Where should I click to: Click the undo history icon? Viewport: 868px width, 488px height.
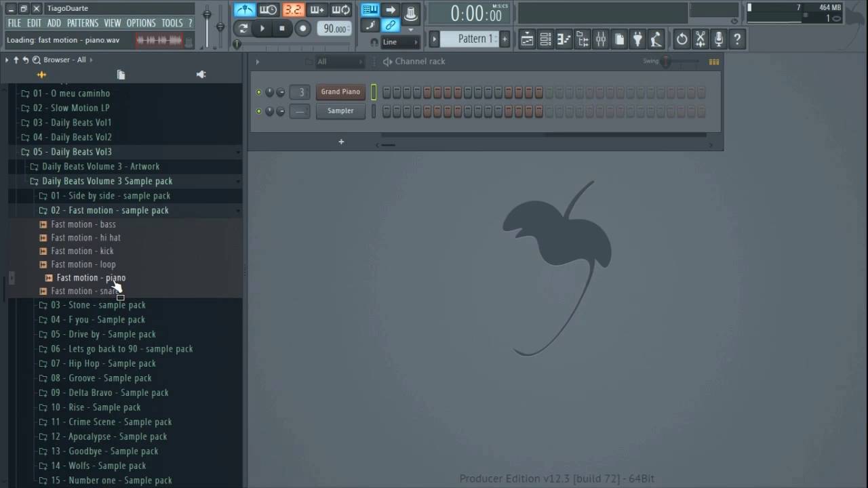tap(682, 39)
